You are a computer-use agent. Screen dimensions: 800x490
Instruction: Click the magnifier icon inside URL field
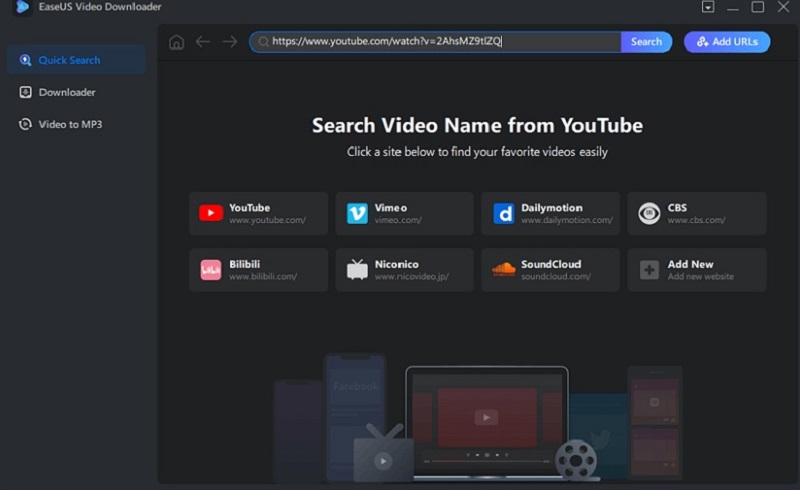(x=263, y=42)
